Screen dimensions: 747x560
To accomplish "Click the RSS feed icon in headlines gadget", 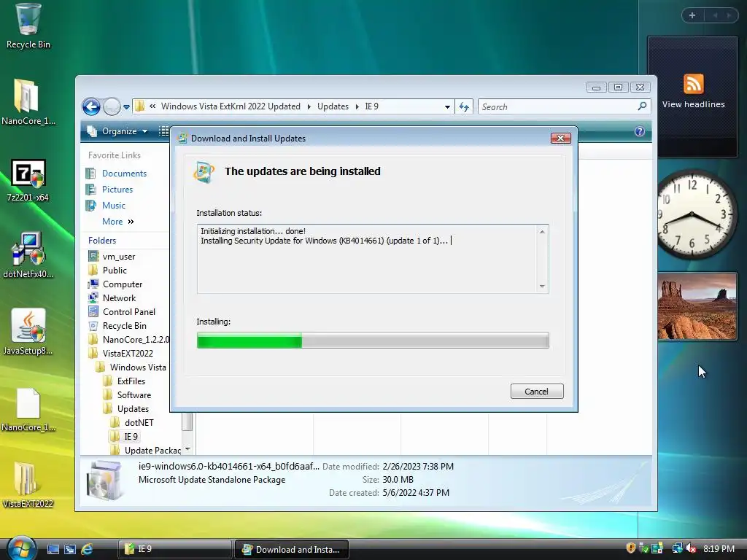I will [x=693, y=84].
